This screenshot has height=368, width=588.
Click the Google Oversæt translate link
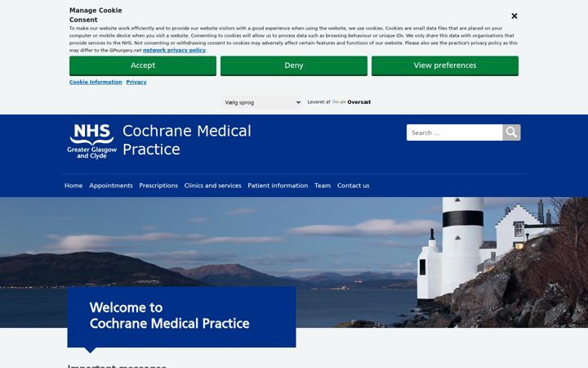pyautogui.click(x=351, y=101)
